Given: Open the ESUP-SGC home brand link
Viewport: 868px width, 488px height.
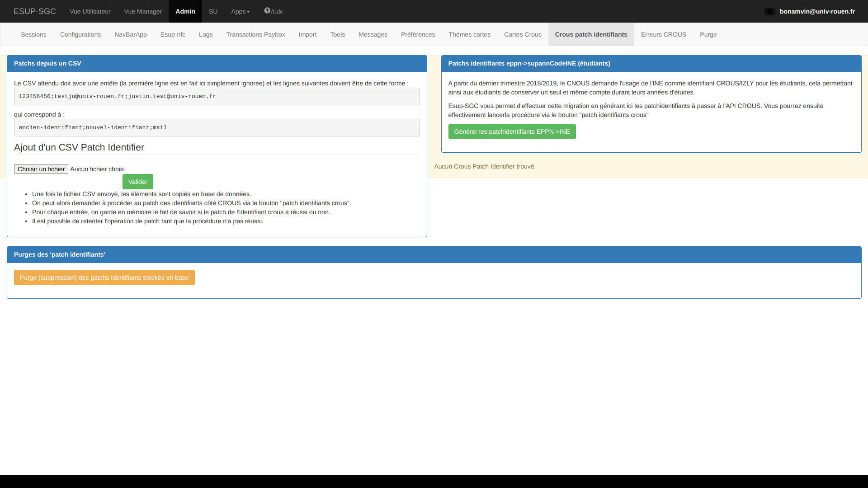Looking at the screenshot, I should coord(35,11).
